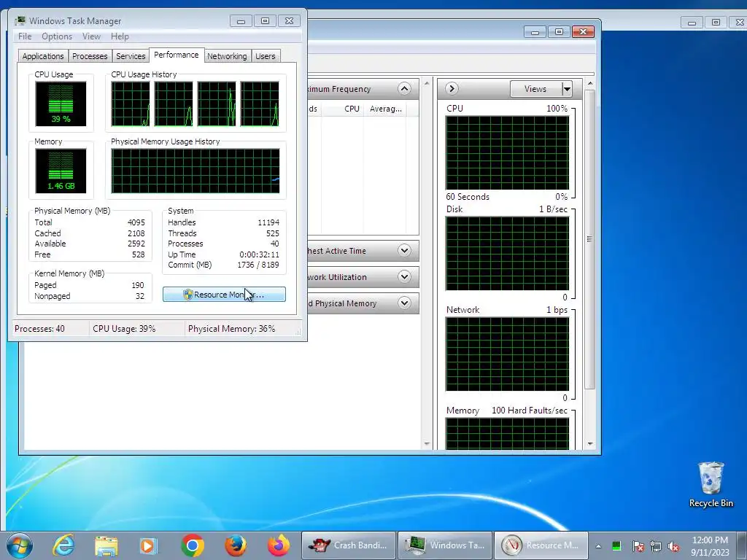Click "CPU Usage: 39%" status bar entry

pyautogui.click(x=124, y=329)
